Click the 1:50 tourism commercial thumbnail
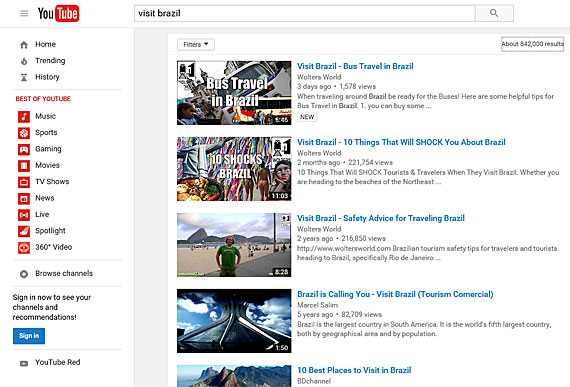Image resolution: width=570 pixels, height=387 pixels. tap(234, 321)
